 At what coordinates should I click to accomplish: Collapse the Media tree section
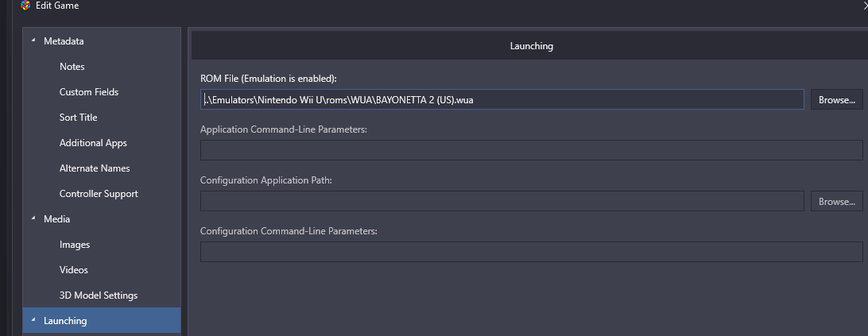pos(33,218)
